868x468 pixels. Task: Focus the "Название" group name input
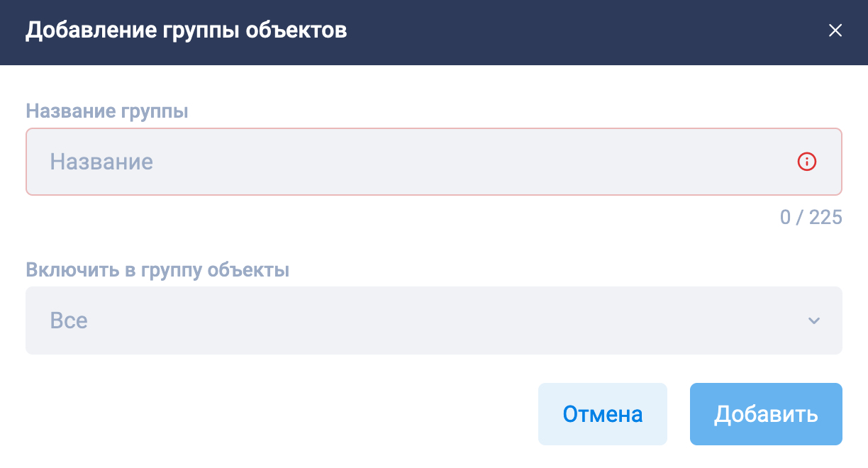pos(434,162)
